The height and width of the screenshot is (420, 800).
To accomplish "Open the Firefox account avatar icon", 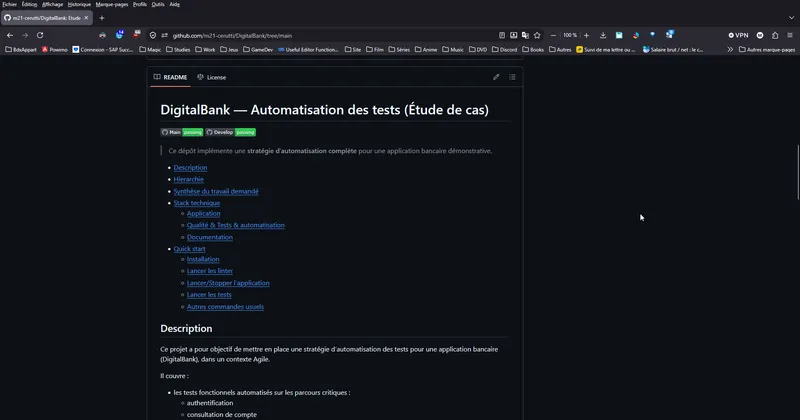I will pyautogui.click(x=760, y=35).
